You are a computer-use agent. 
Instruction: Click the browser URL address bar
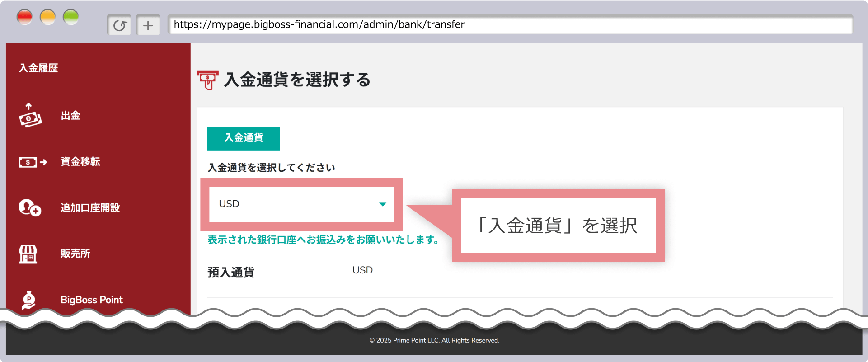[x=510, y=24]
